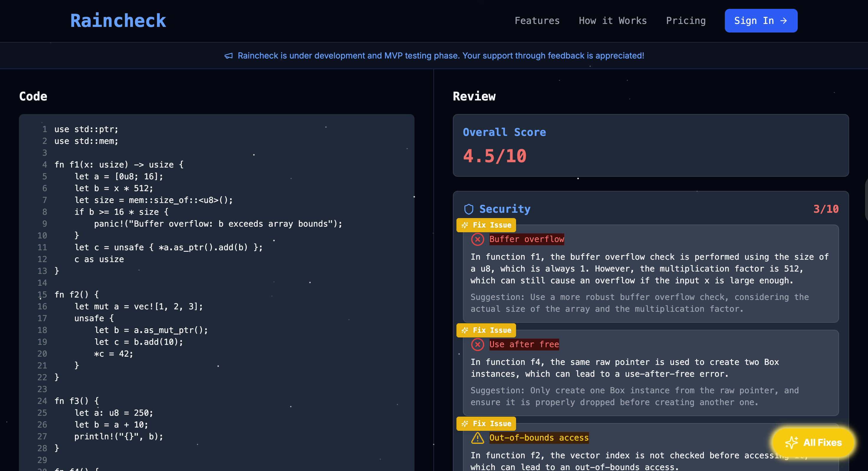The height and width of the screenshot is (471, 868).
Task: Click Fix Issue for Out-of-bounds access
Action: 486,423
